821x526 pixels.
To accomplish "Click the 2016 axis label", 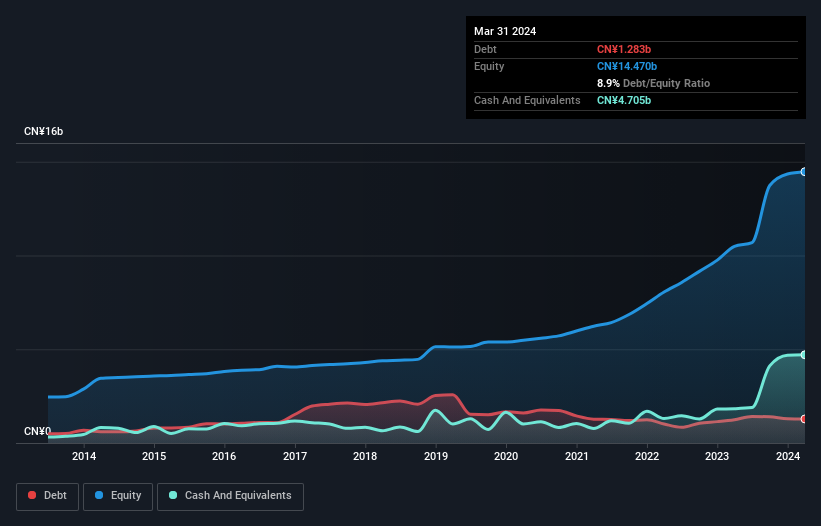I will click(224, 456).
